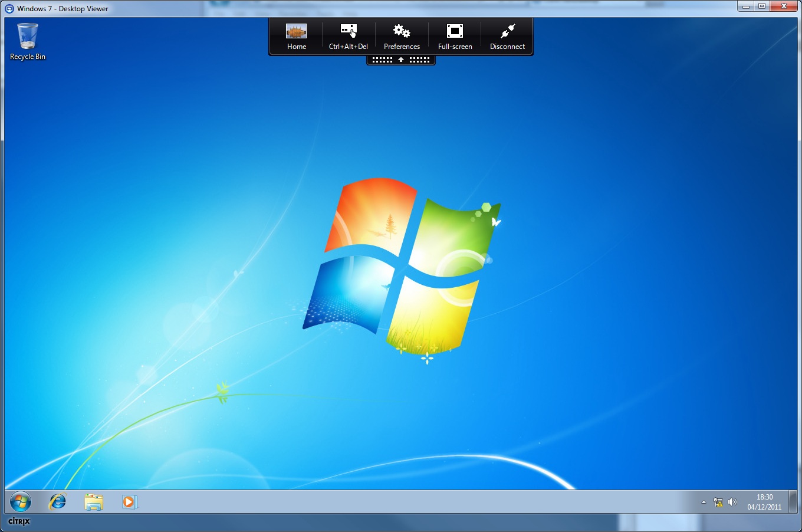
Task: Click the taskbar clock showing 18:30
Action: 764,502
